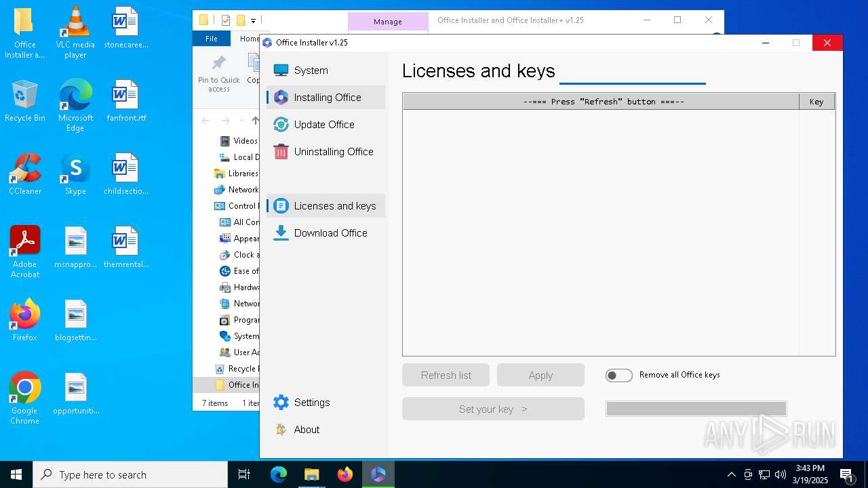Click the Key column header
868x488 pixels.
pyautogui.click(x=816, y=102)
